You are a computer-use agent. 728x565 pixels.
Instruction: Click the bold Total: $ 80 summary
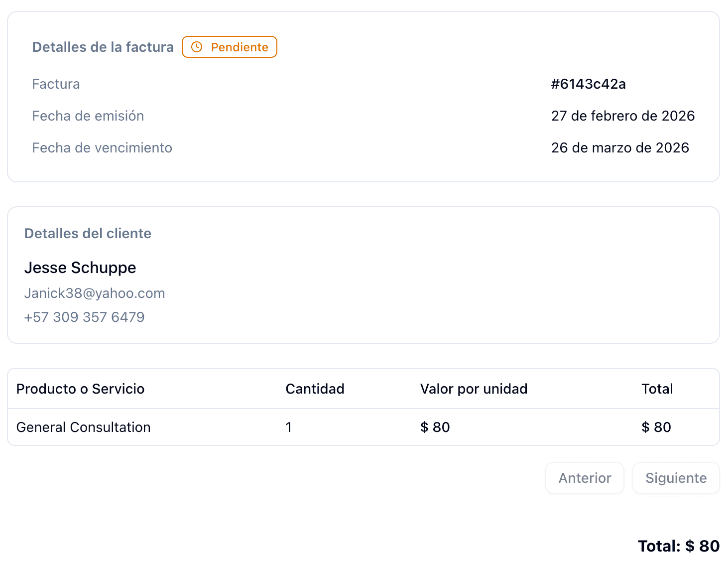pyautogui.click(x=678, y=546)
